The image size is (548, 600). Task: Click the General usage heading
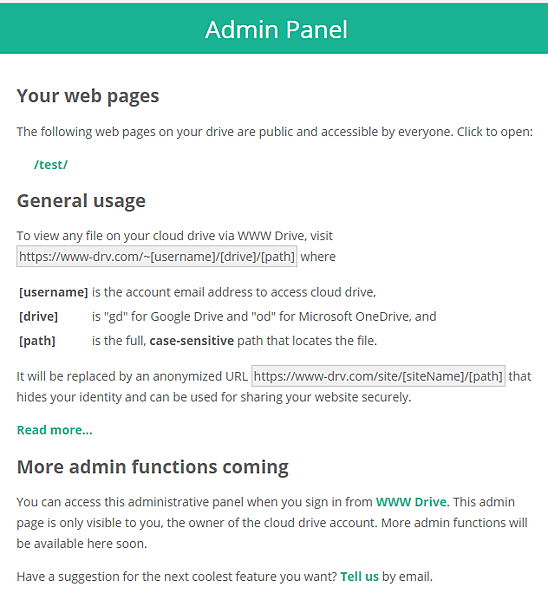(x=81, y=201)
